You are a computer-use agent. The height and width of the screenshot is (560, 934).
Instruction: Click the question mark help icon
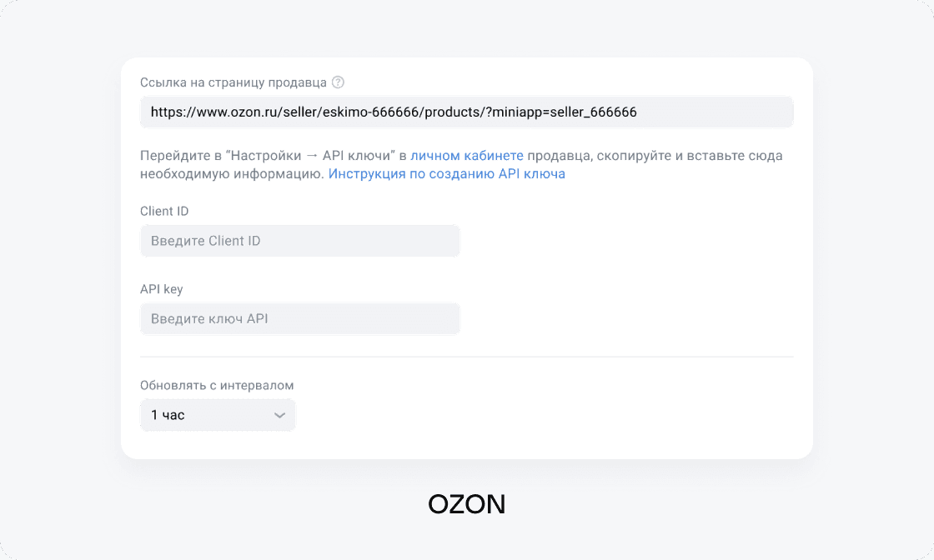click(338, 82)
